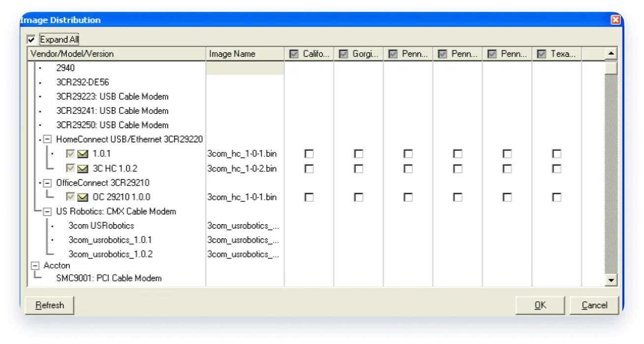
Task: Check the Texa... box for OC 29210 1.0.0
Action: pos(556,197)
